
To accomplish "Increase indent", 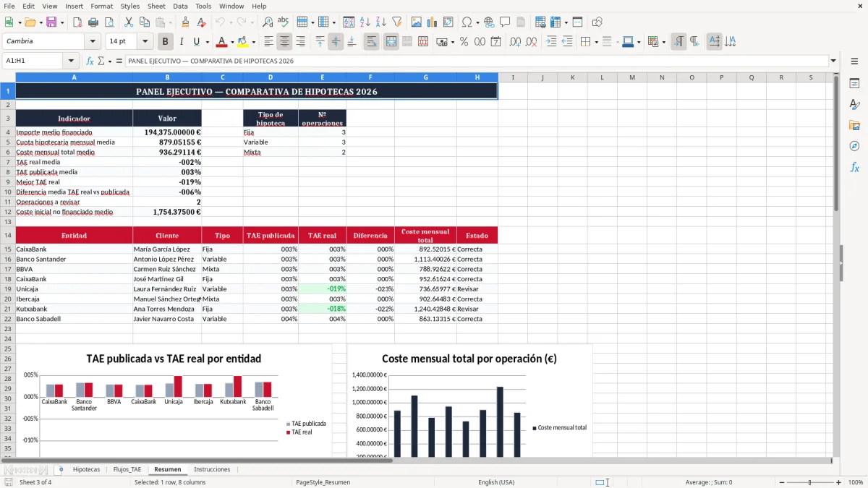I will 551,42.
